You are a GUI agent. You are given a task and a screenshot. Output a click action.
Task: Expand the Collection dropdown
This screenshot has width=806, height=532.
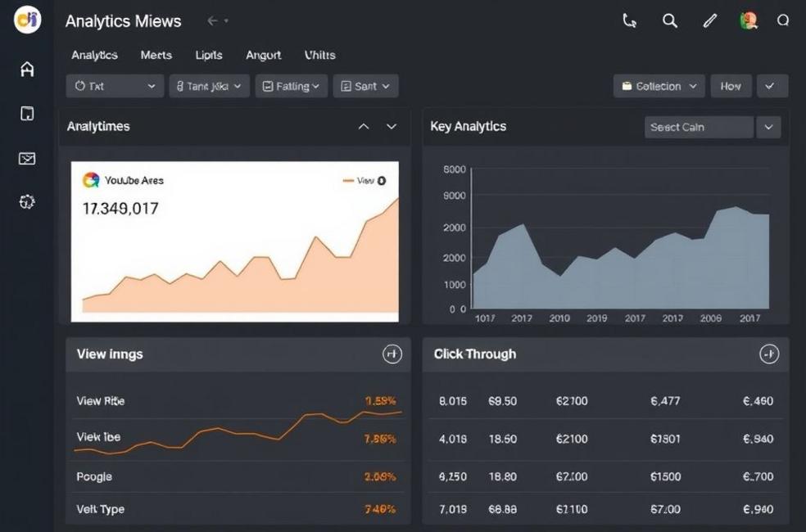(659, 86)
